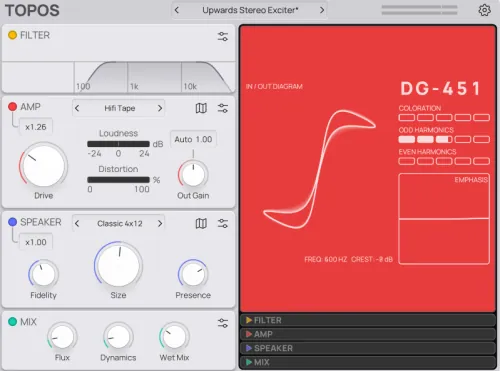The image size is (500, 371).
Task: Select previous amp model before Hifi Tape
Action: click(x=77, y=108)
